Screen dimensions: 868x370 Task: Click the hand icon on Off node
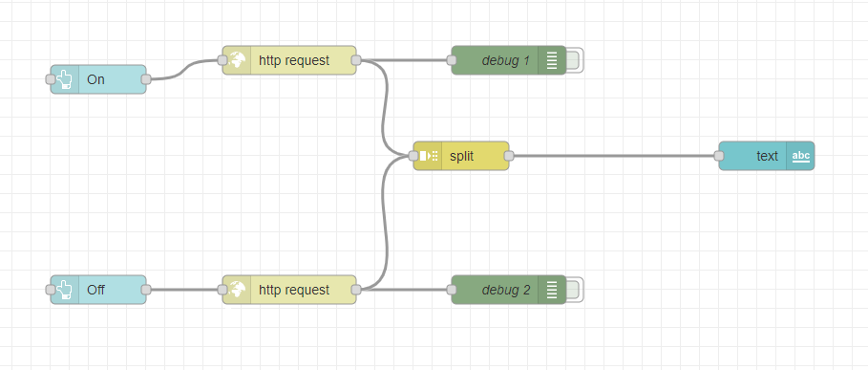coord(65,290)
